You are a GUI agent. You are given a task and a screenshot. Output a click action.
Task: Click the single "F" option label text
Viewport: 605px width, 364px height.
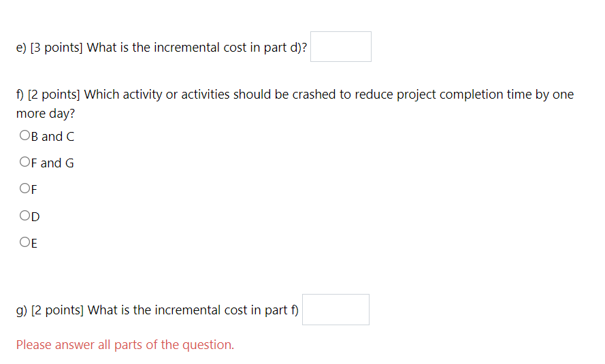[34, 190]
